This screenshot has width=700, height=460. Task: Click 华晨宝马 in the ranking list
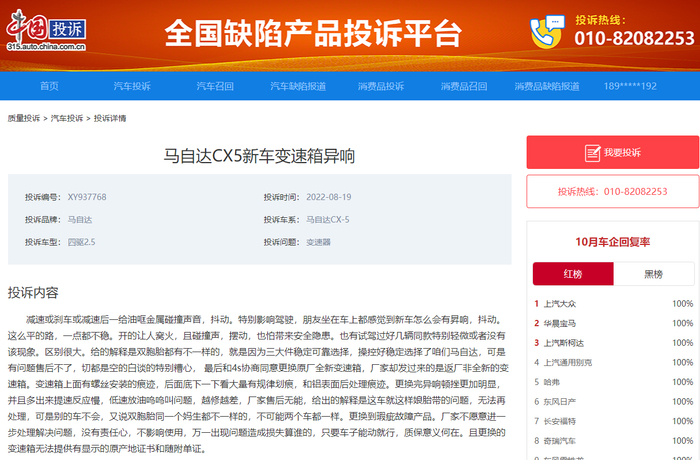point(559,323)
